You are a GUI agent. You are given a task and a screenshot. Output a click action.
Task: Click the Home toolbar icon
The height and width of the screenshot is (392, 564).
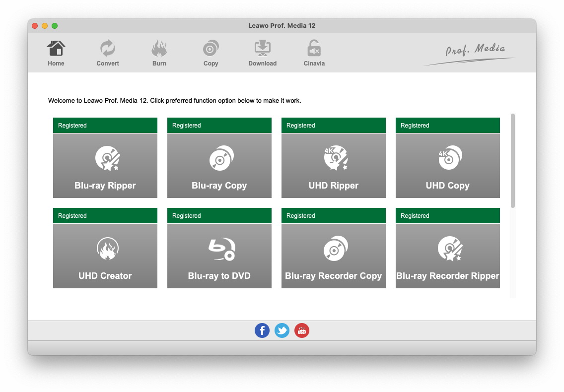coord(56,53)
